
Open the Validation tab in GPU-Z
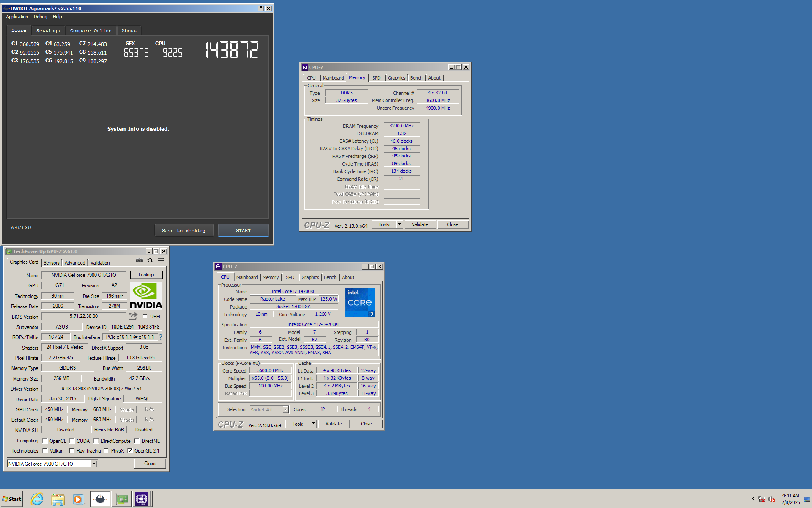click(x=100, y=263)
